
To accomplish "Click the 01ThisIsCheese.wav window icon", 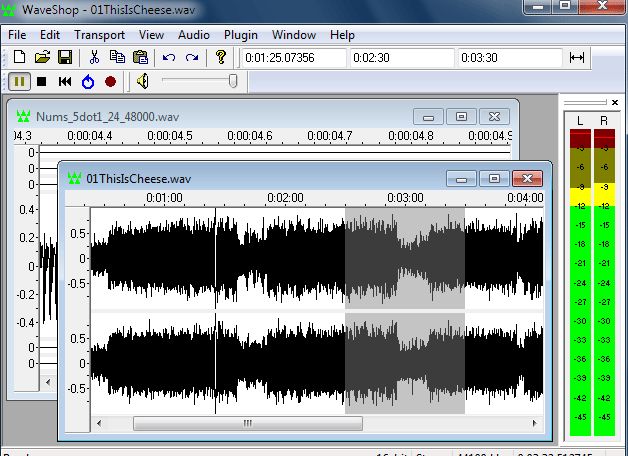I will click(x=74, y=178).
